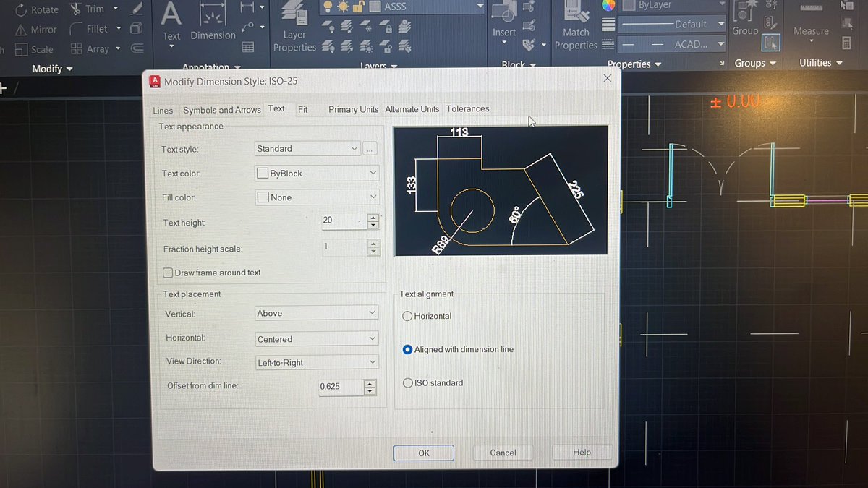This screenshot has height=488, width=868.
Task: Click the Offset tool icon
Action: (x=137, y=49)
